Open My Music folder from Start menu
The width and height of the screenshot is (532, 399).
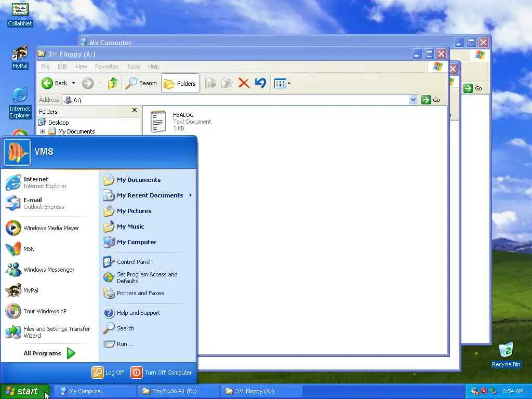coord(148,227)
